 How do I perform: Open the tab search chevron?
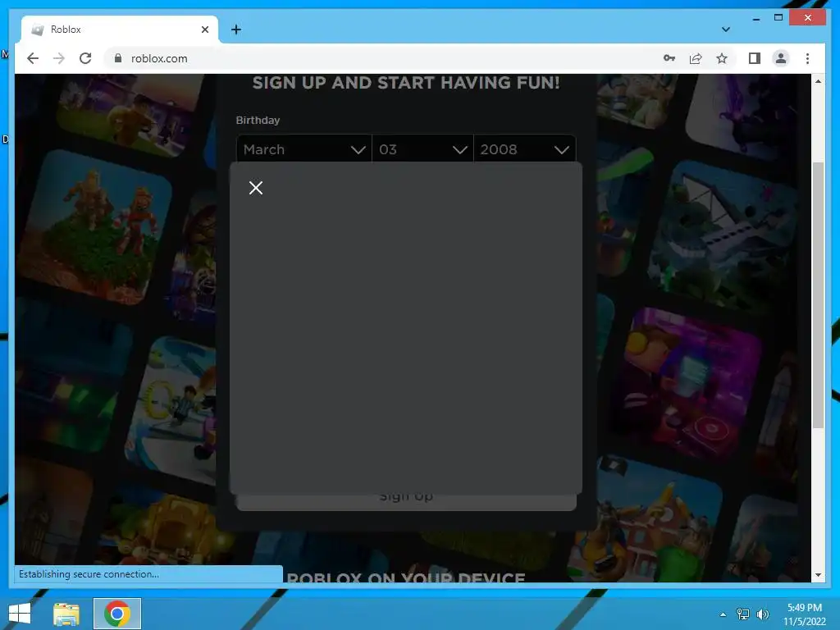coord(725,30)
